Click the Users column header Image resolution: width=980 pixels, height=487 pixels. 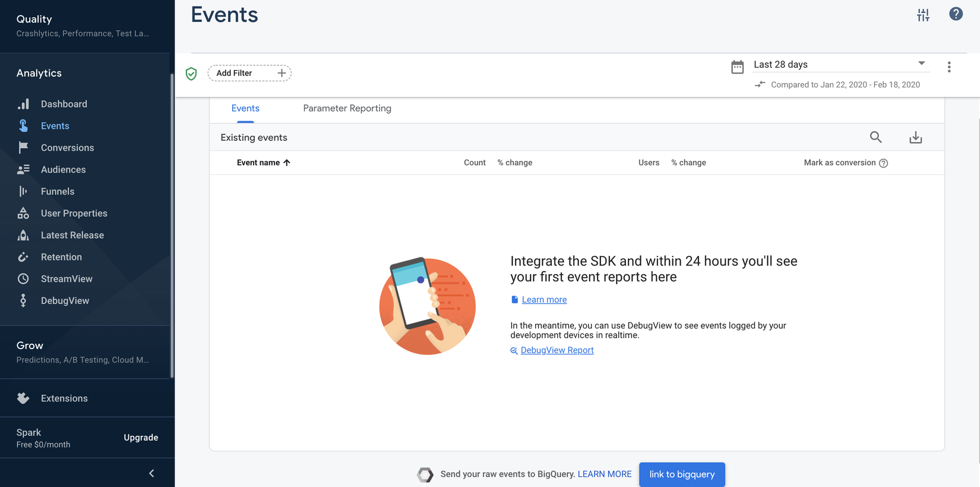pyautogui.click(x=649, y=163)
